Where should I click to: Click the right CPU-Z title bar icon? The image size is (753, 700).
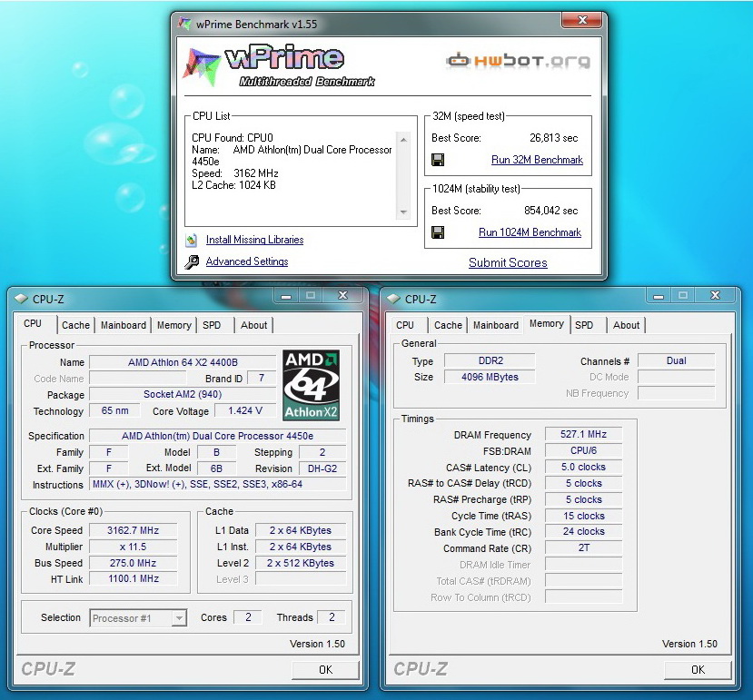(x=393, y=299)
